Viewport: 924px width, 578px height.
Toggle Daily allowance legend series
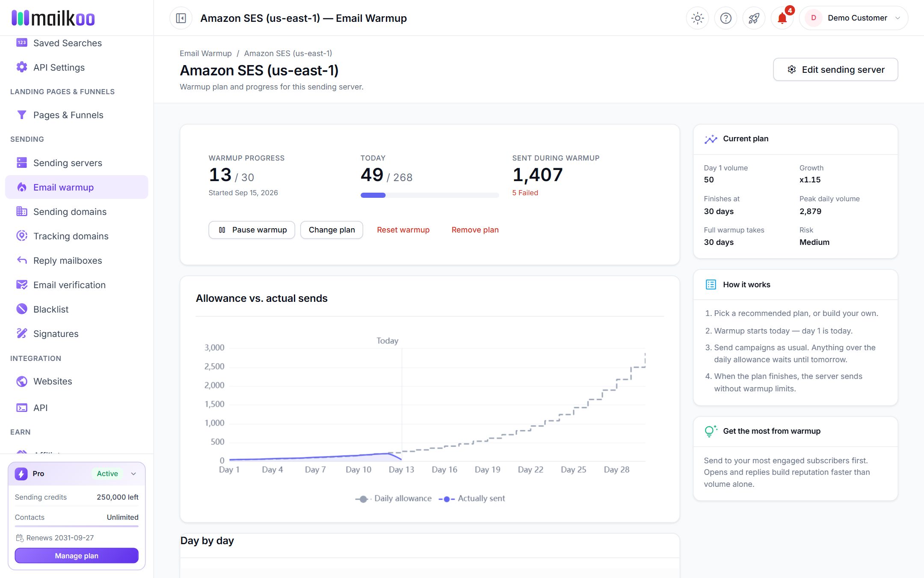[x=394, y=498]
